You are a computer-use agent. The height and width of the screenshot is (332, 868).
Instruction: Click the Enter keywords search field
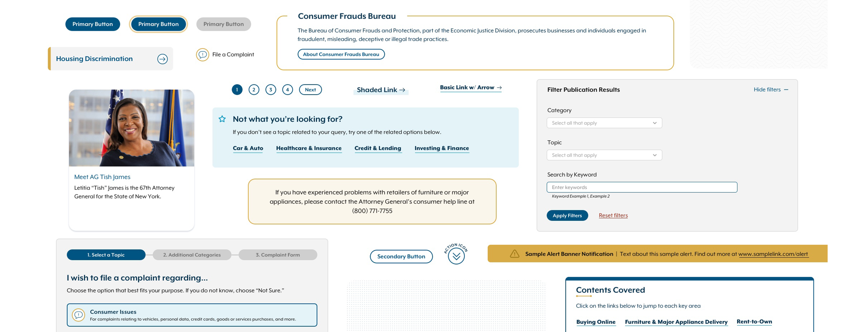click(x=642, y=187)
